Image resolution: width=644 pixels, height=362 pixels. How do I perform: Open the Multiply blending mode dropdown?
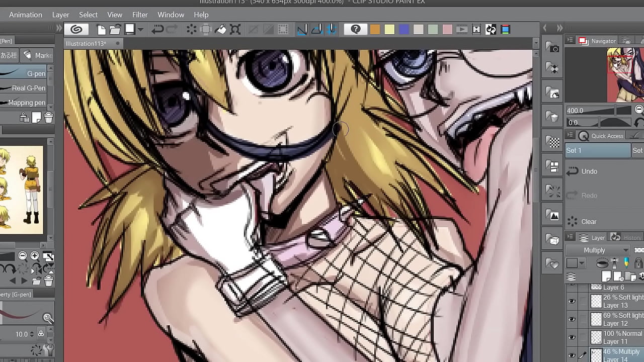tap(597, 250)
